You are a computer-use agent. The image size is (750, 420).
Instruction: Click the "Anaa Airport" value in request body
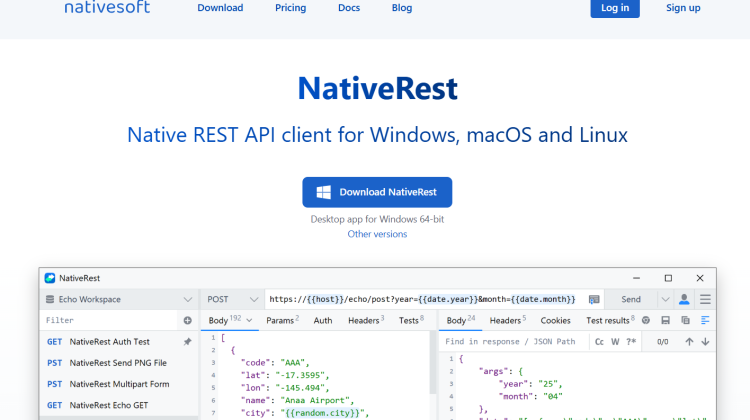316,400
